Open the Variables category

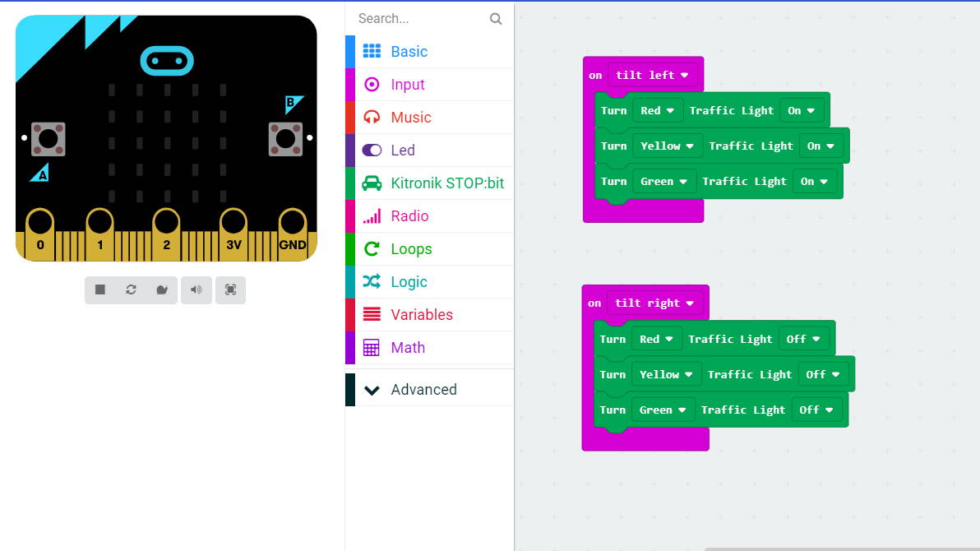[x=429, y=315]
